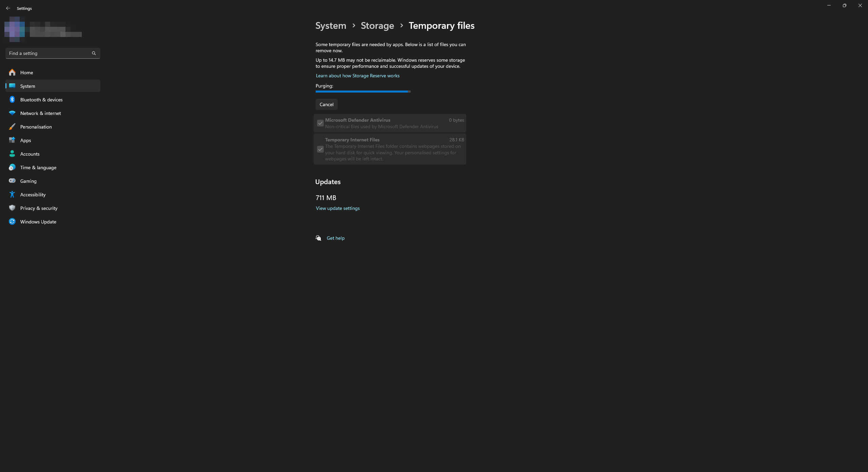The image size is (868, 472).
Task: Open the Apps settings section
Action: tap(25, 140)
